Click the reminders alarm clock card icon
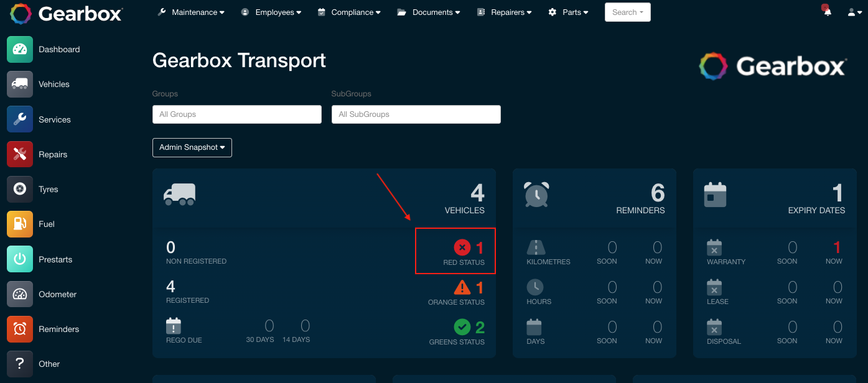This screenshot has height=383, width=868. (x=536, y=195)
